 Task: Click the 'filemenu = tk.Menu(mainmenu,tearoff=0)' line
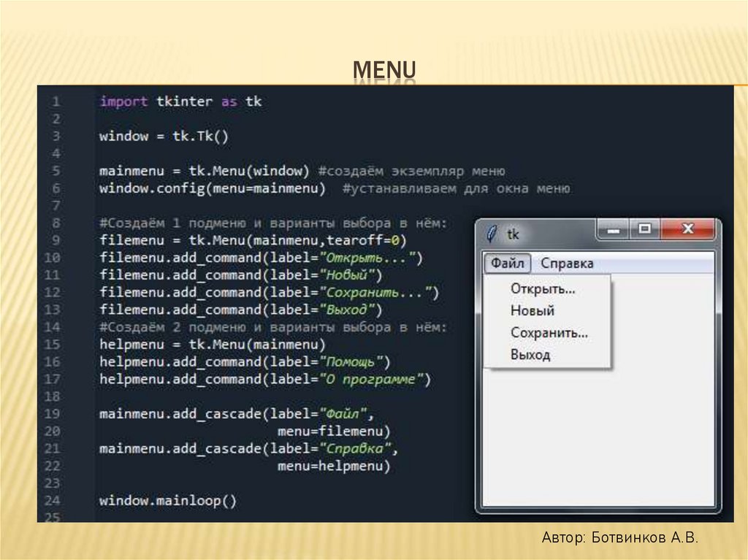(x=253, y=240)
